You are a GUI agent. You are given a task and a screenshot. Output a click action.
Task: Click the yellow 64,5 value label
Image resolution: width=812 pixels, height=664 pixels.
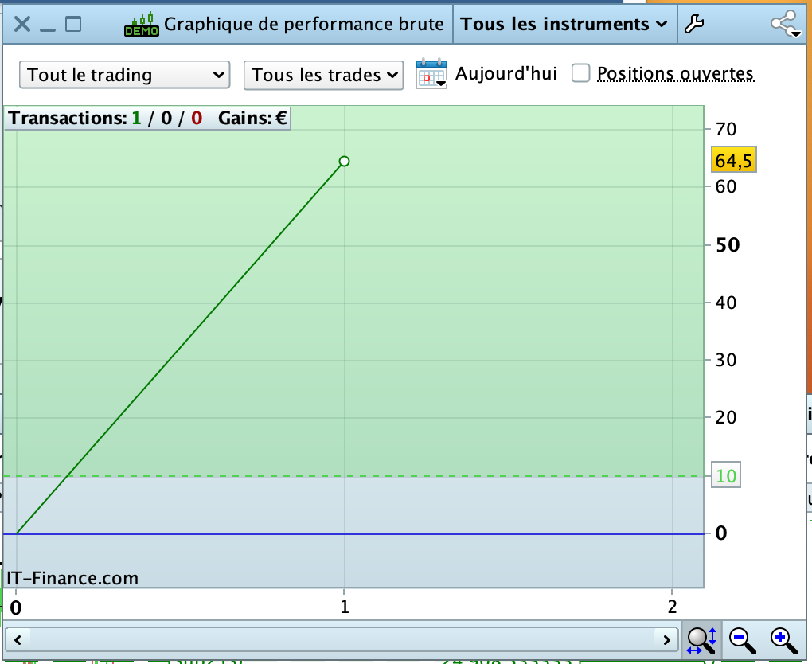click(x=733, y=160)
